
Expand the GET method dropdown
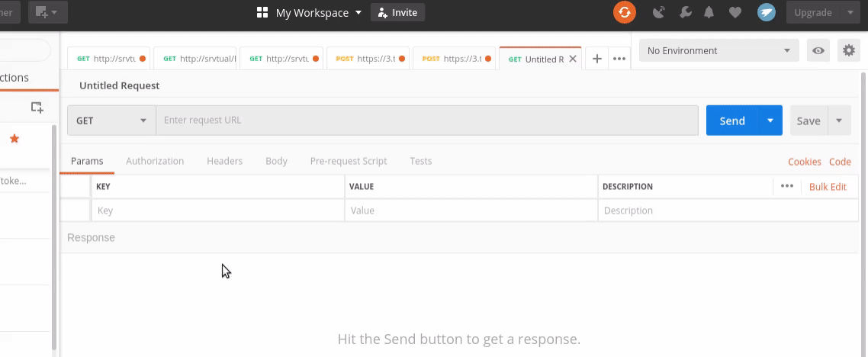tap(111, 121)
